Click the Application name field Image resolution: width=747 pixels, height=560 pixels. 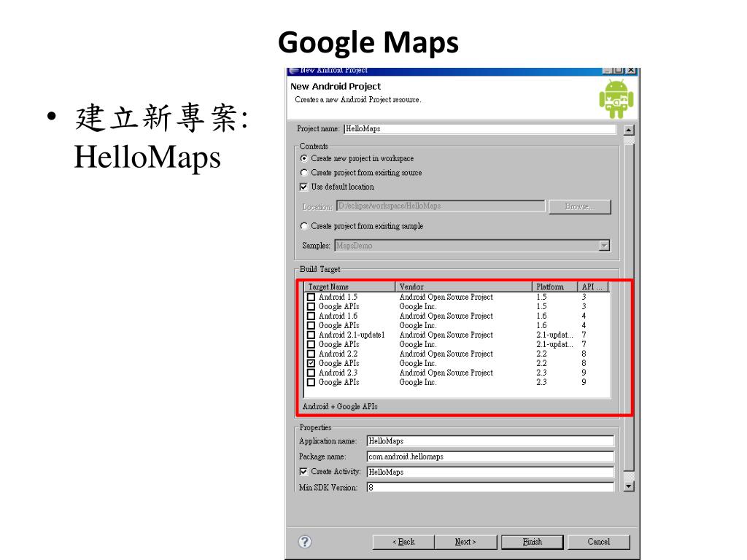coord(490,441)
